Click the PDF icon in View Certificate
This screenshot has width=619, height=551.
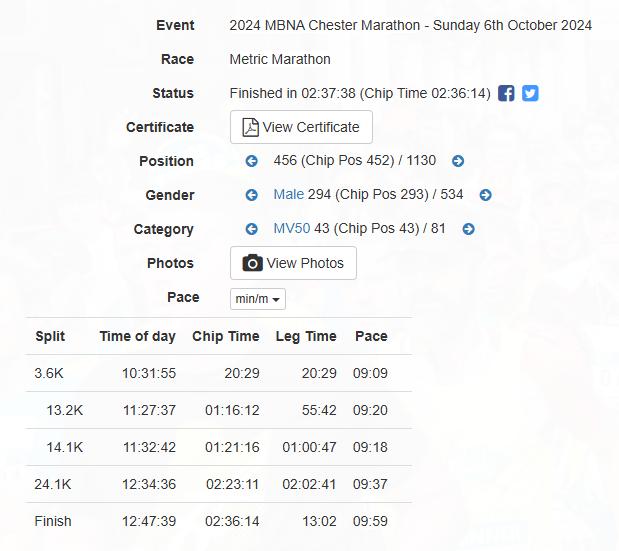tap(250, 127)
